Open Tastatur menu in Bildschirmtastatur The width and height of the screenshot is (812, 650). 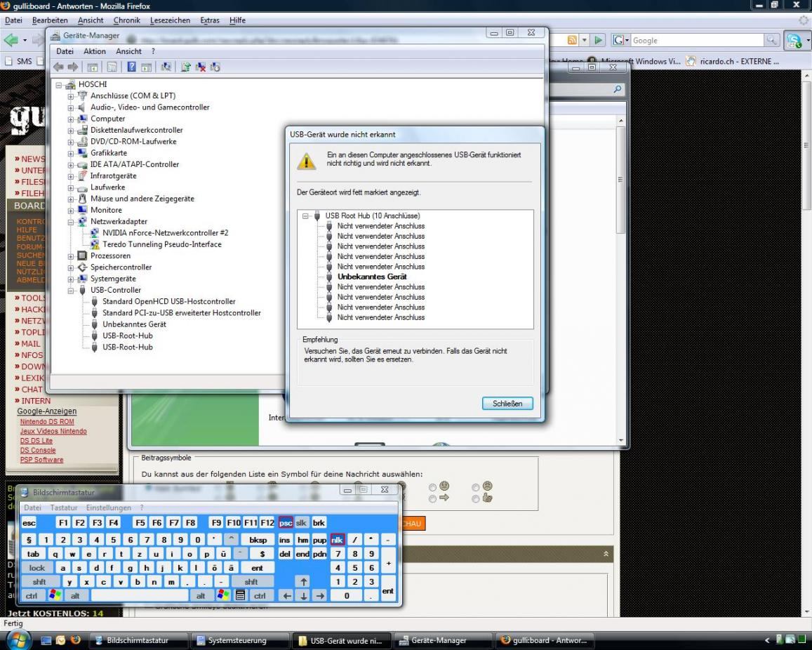click(64, 508)
